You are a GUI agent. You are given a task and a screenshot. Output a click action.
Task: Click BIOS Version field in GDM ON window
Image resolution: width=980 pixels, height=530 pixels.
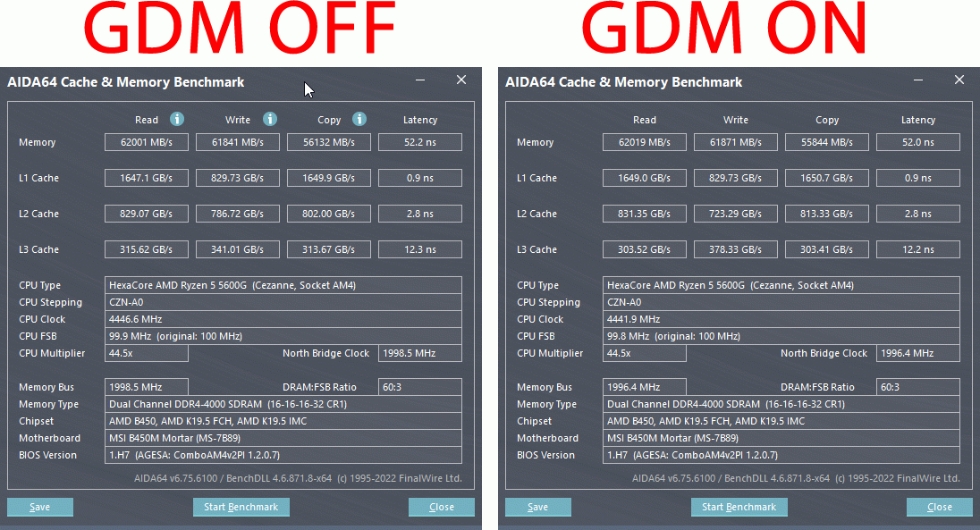[781, 455]
